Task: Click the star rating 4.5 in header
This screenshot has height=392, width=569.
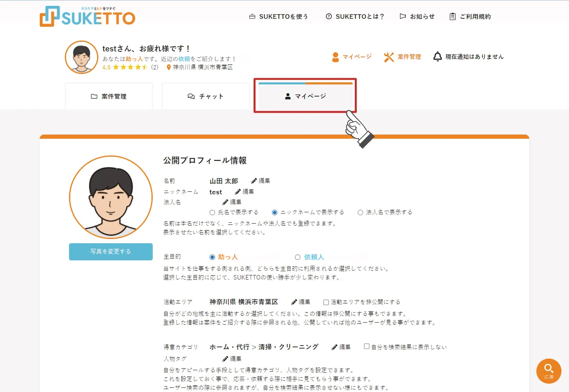Action: click(x=124, y=67)
